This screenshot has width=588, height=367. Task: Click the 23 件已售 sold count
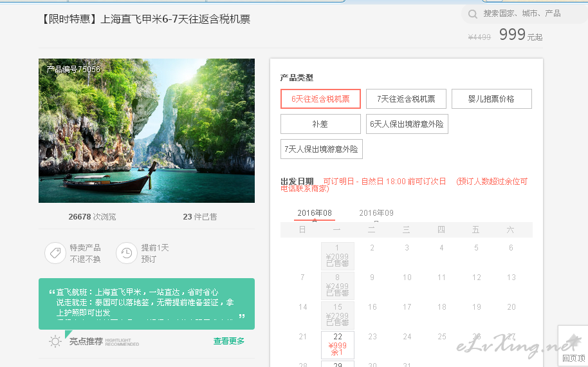coord(200,217)
